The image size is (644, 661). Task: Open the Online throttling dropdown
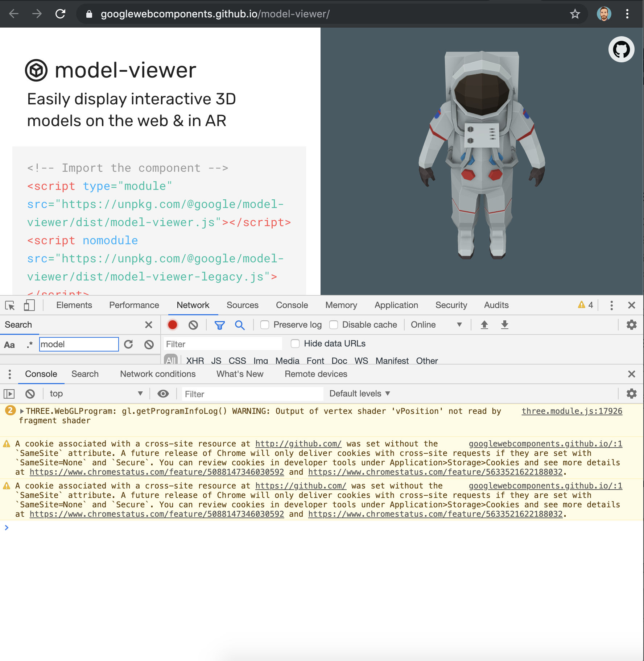(436, 325)
